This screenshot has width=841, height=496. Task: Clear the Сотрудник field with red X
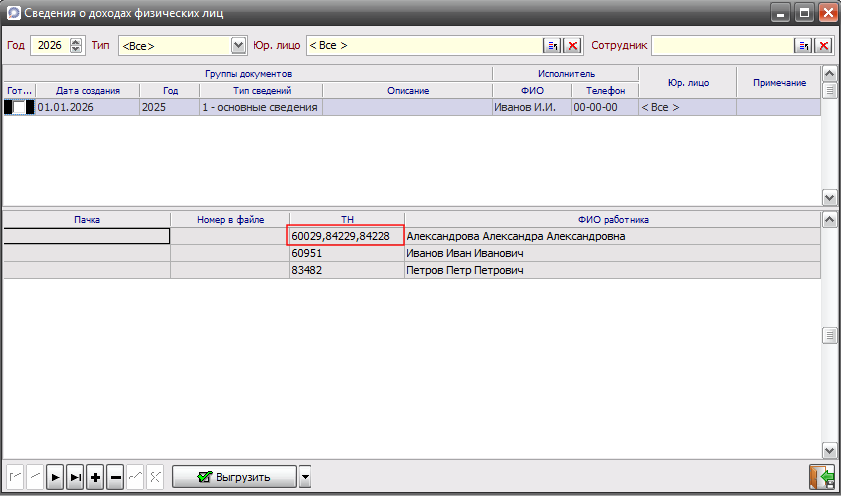pyautogui.click(x=824, y=46)
